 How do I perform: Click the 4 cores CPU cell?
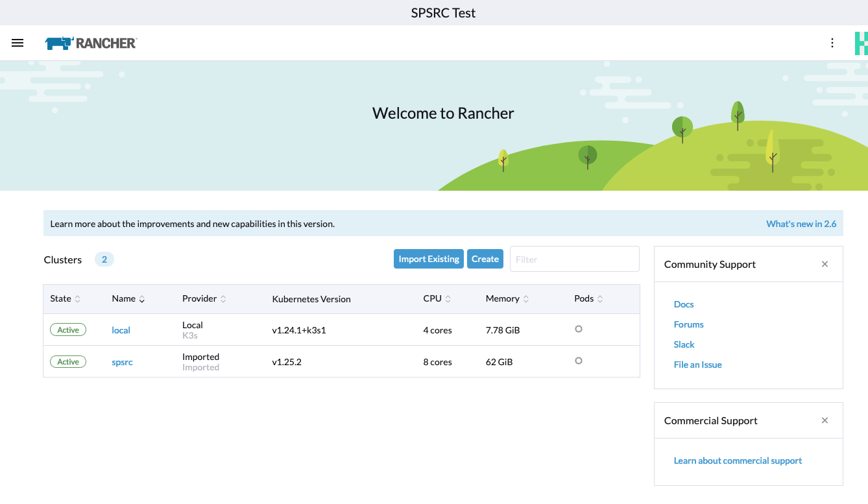(x=438, y=330)
